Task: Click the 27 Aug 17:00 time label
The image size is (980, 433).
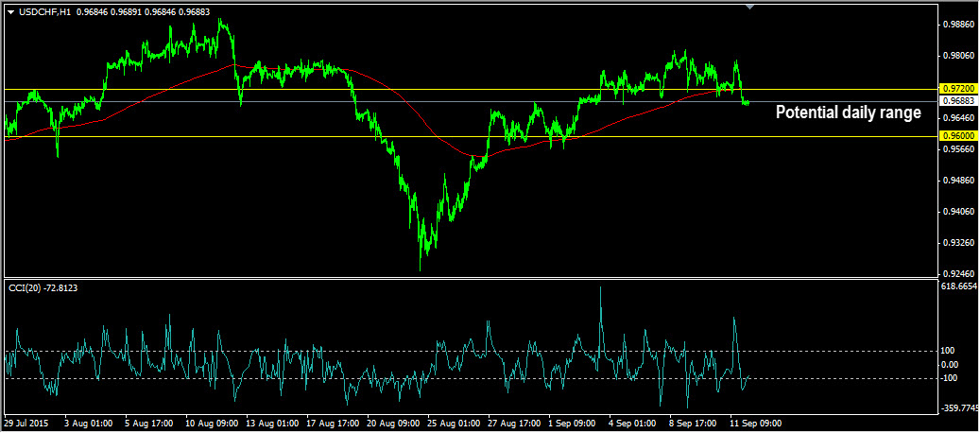Action: [x=515, y=424]
